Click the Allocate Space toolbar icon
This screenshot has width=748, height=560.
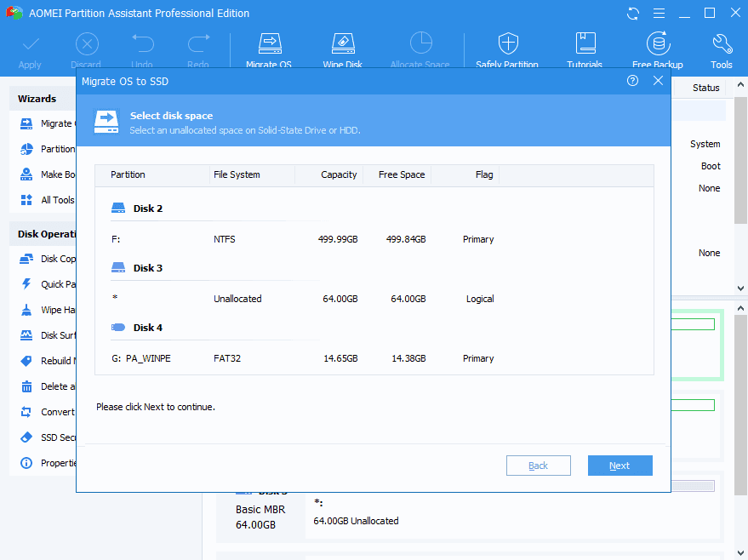[420, 43]
